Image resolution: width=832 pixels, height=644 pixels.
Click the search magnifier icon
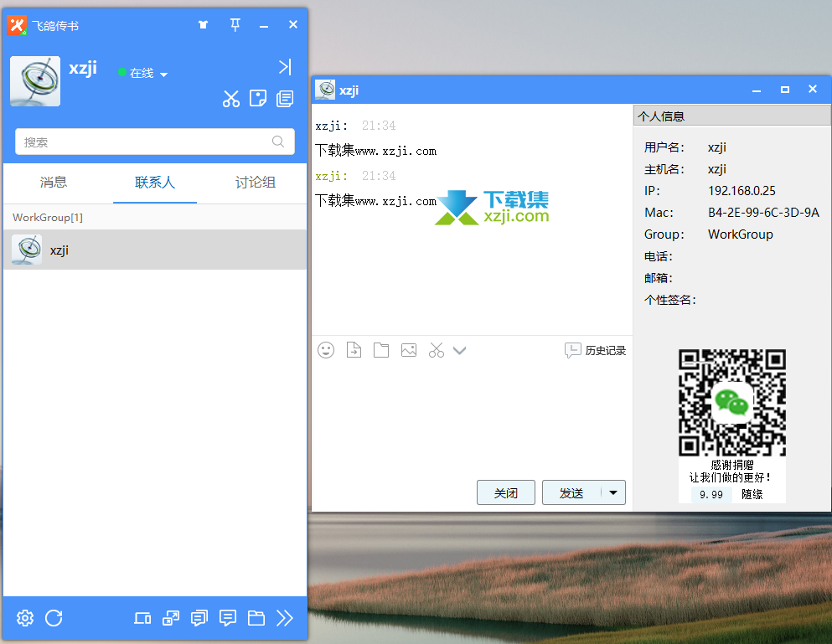278,141
